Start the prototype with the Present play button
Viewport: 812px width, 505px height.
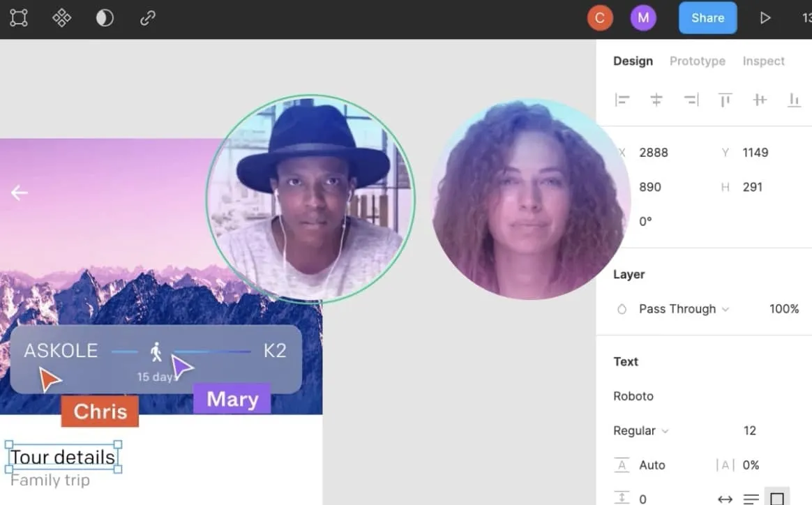(765, 18)
